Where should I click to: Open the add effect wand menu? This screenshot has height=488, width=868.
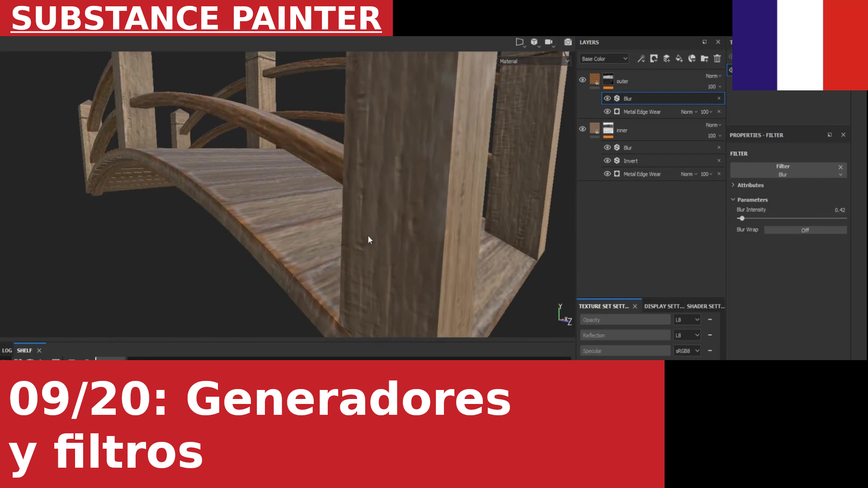pos(641,59)
